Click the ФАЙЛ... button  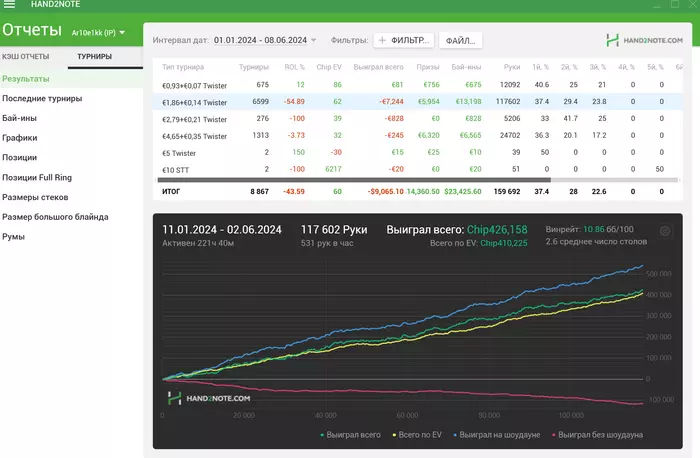460,41
